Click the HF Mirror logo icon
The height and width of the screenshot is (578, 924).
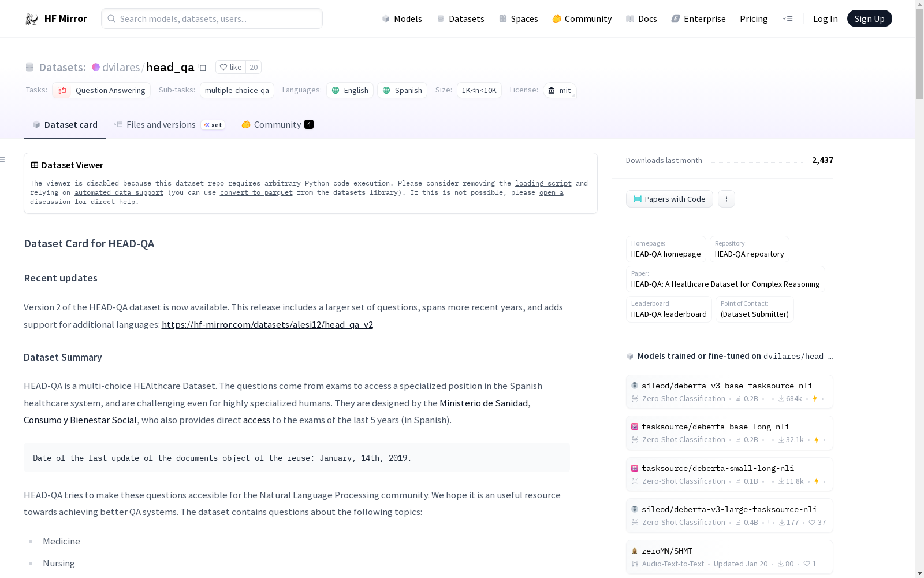click(x=32, y=18)
